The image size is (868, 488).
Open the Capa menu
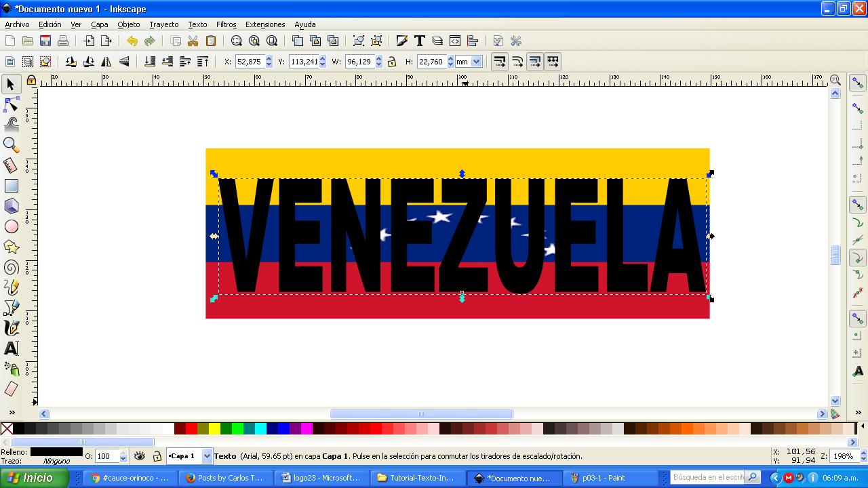[100, 24]
